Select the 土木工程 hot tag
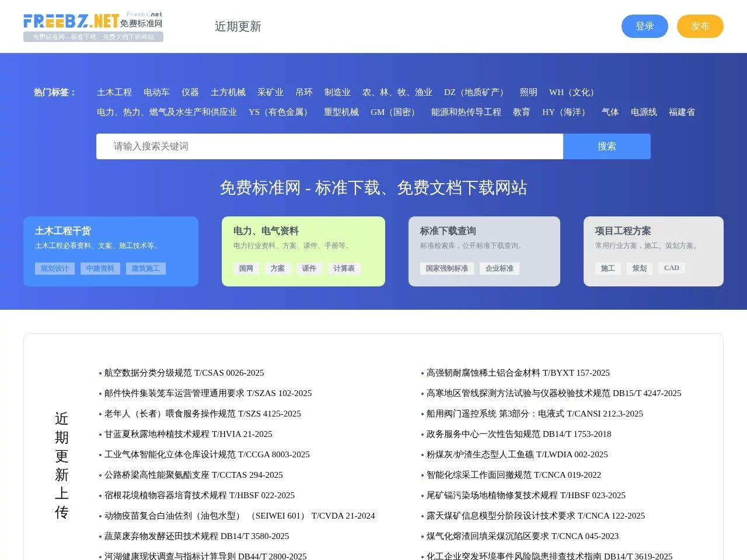Screen dimensions: 747x560 (114, 92)
